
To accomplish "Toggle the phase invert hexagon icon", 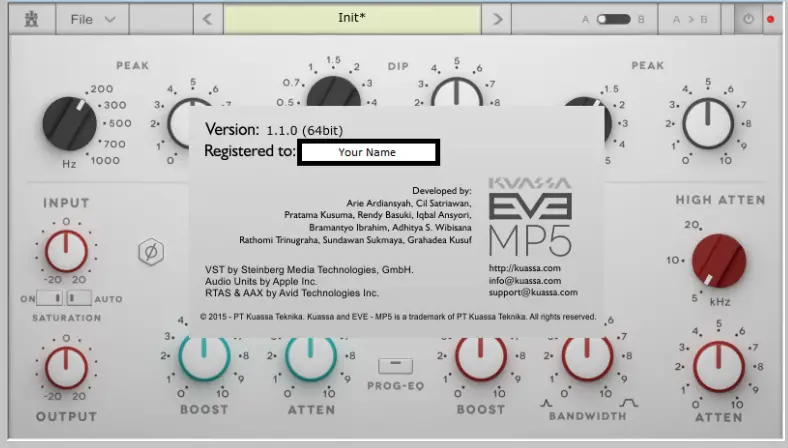I will click(151, 251).
